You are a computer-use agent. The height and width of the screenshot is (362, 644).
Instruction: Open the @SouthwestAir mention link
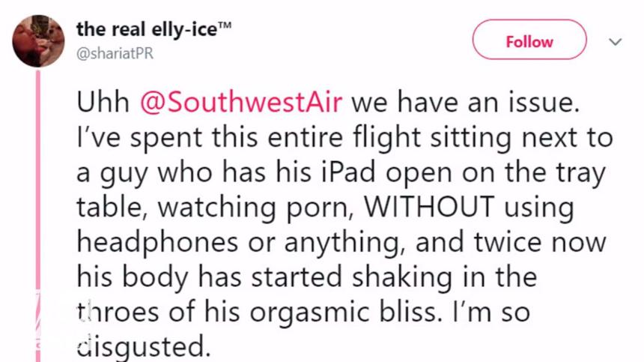tap(240, 103)
